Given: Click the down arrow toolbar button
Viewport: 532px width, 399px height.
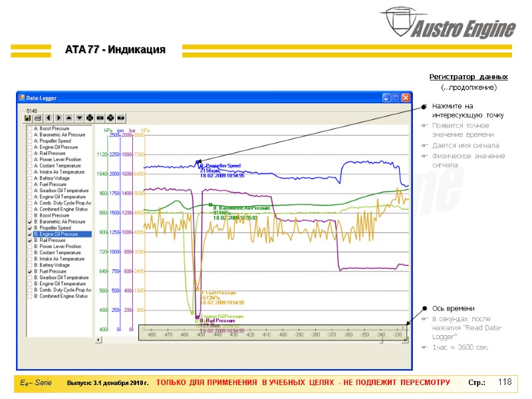Looking at the screenshot, I should tap(79, 118).
